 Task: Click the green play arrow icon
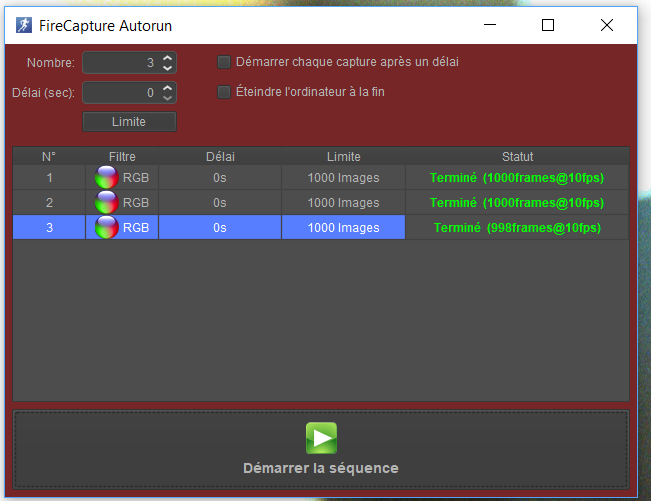tap(321, 438)
